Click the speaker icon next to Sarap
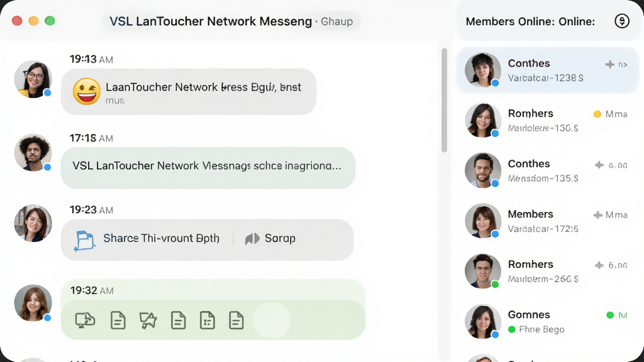 (x=252, y=238)
